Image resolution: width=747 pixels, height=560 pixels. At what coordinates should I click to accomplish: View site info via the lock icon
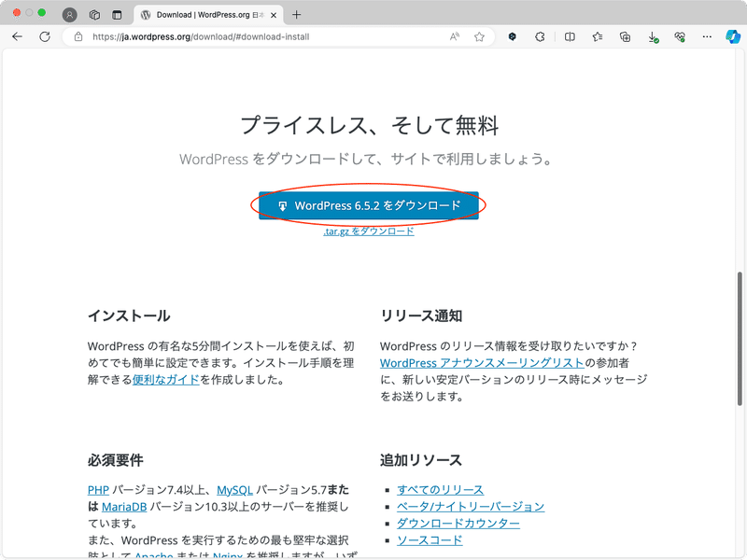click(78, 36)
